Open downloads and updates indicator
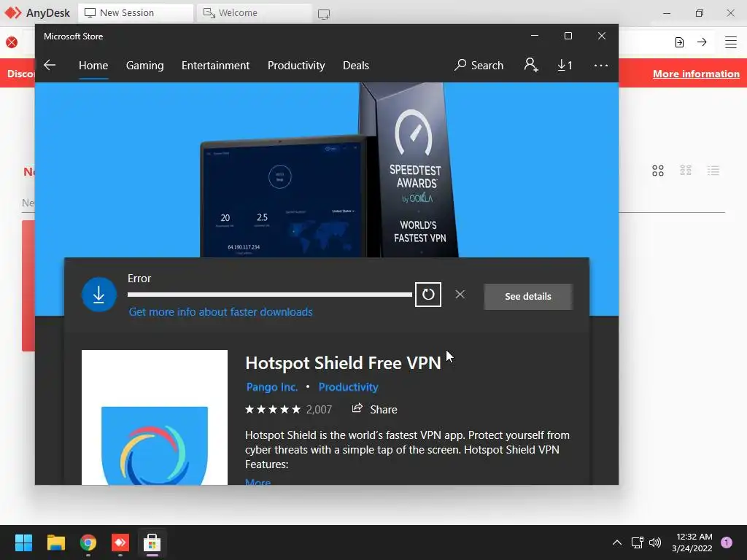 click(x=565, y=65)
